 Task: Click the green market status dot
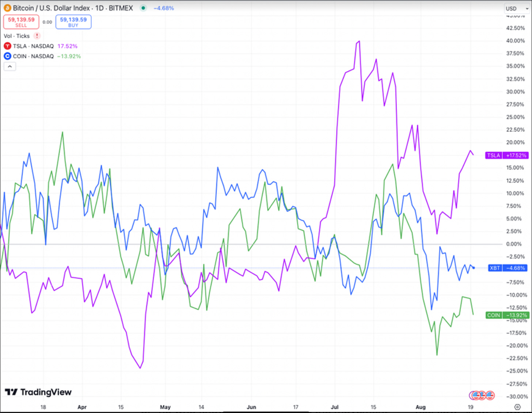coord(143,8)
